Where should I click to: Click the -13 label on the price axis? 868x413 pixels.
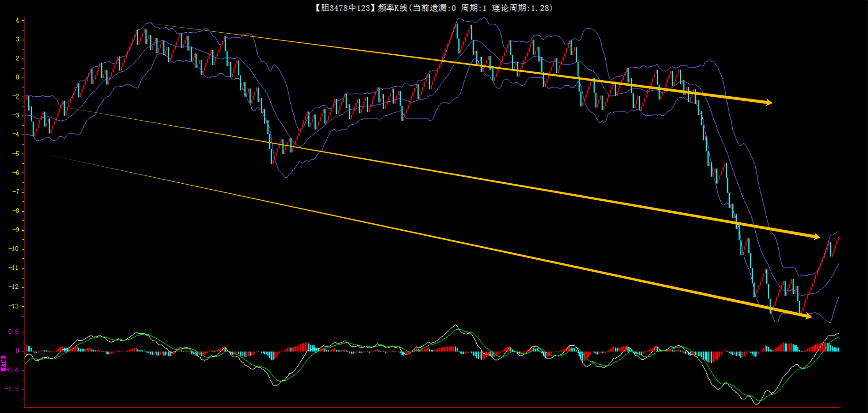coord(14,306)
